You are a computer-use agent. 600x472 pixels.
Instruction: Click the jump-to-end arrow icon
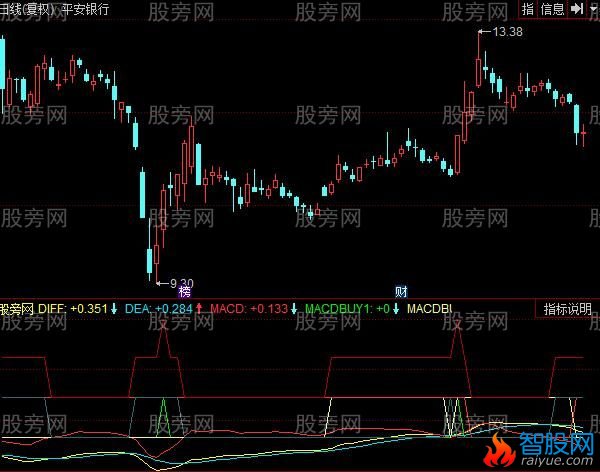click(577, 8)
